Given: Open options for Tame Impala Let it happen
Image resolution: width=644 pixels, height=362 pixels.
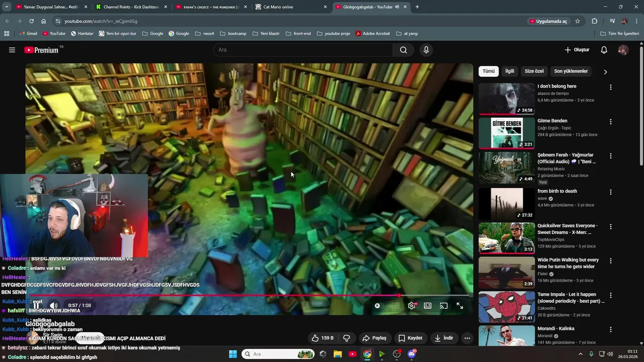Looking at the screenshot, I should coord(611,296).
